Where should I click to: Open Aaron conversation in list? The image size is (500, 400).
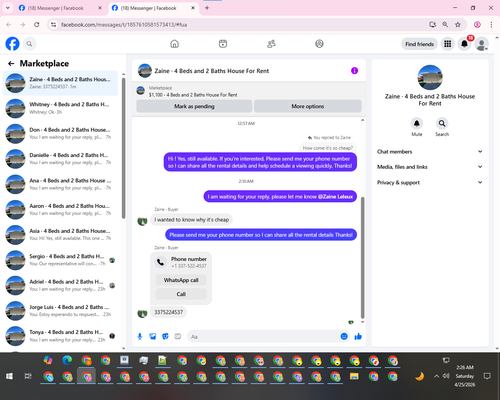click(61, 209)
